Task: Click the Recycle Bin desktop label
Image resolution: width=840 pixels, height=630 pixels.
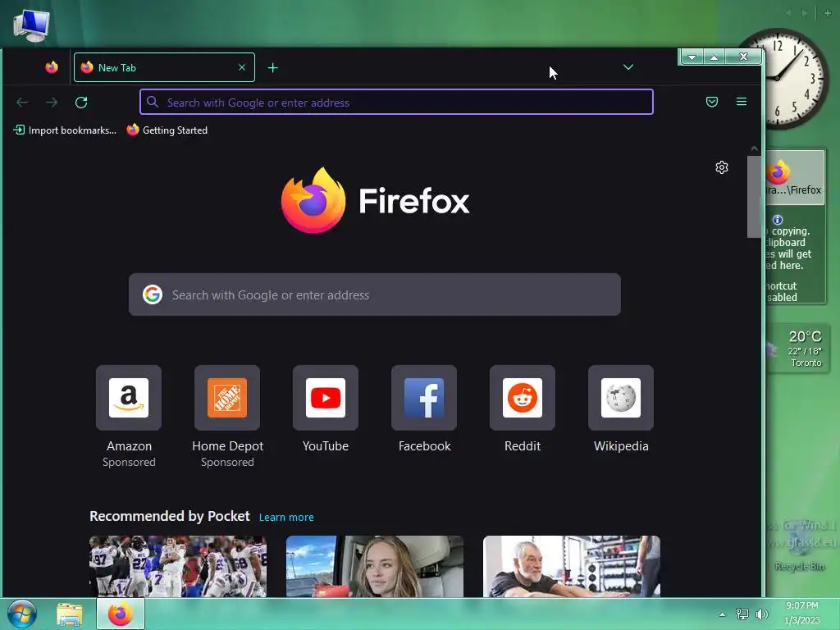Action: pos(799,566)
